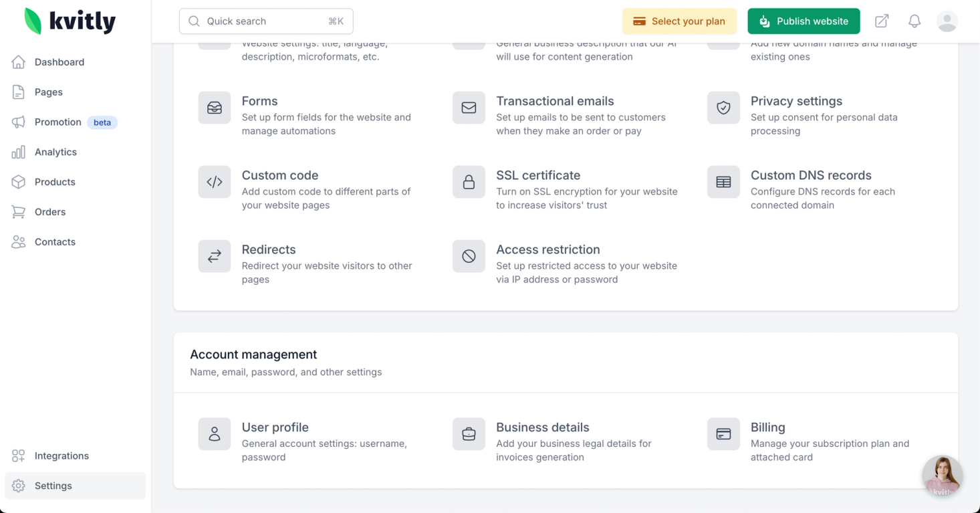The height and width of the screenshot is (513, 980).
Task: Click Select your plan button
Action: (679, 21)
